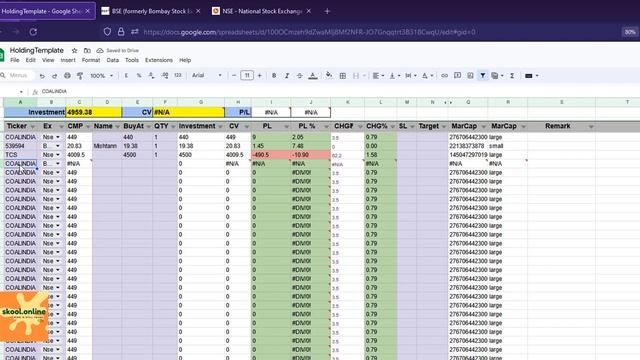Screen dimensions: 640x360
Task: Open the 100% zoom dropdown
Action: pos(101,76)
